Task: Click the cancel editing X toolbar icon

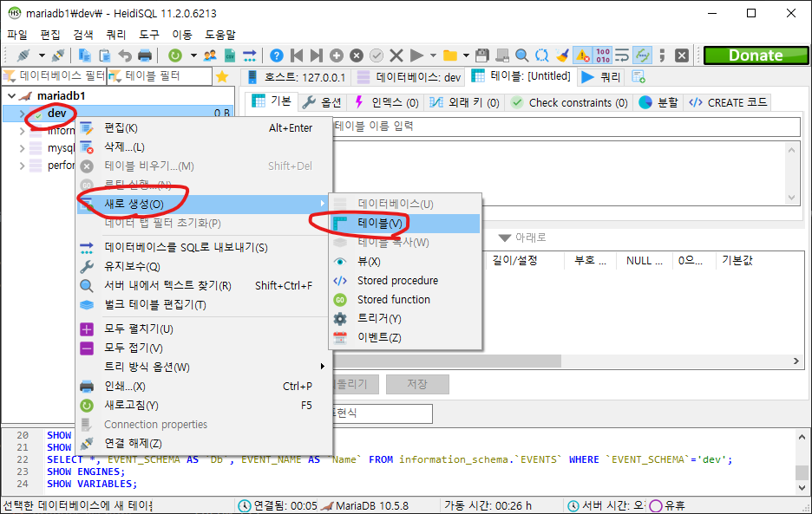Action: pyautogui.click(x=396, y=55)
